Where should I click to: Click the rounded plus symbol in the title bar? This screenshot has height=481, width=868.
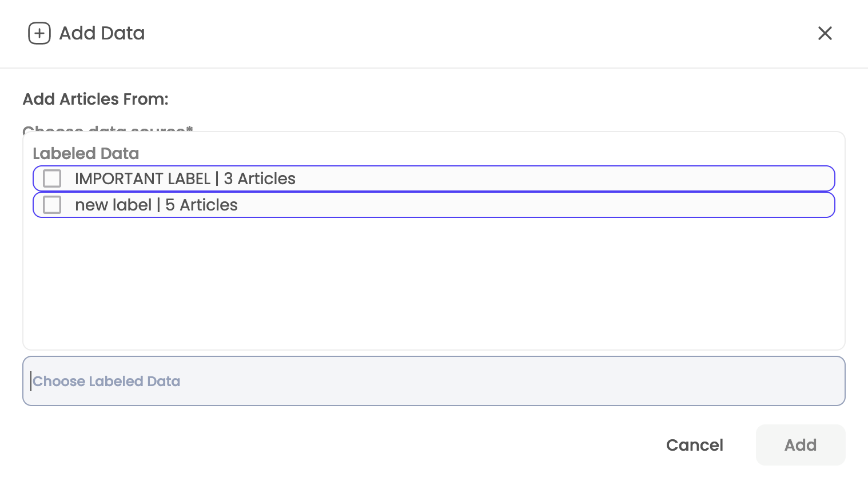point(39,33)
